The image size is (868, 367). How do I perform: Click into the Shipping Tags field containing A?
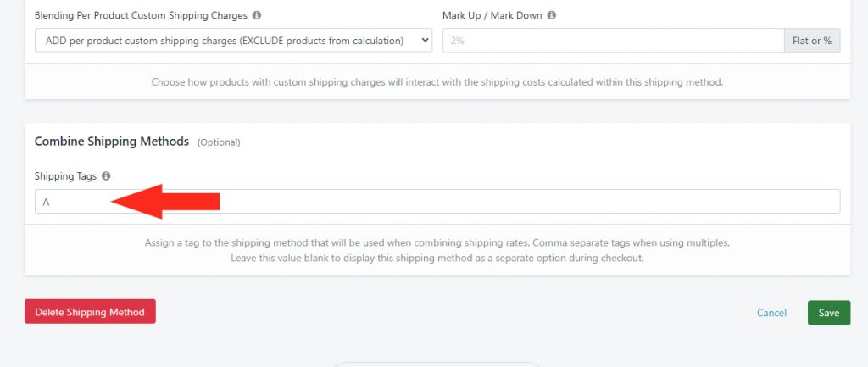[x=437, y=202]
